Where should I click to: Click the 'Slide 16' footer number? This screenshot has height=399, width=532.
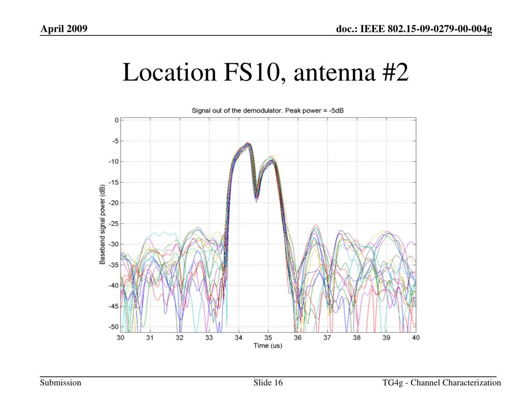tap(268, 383)
